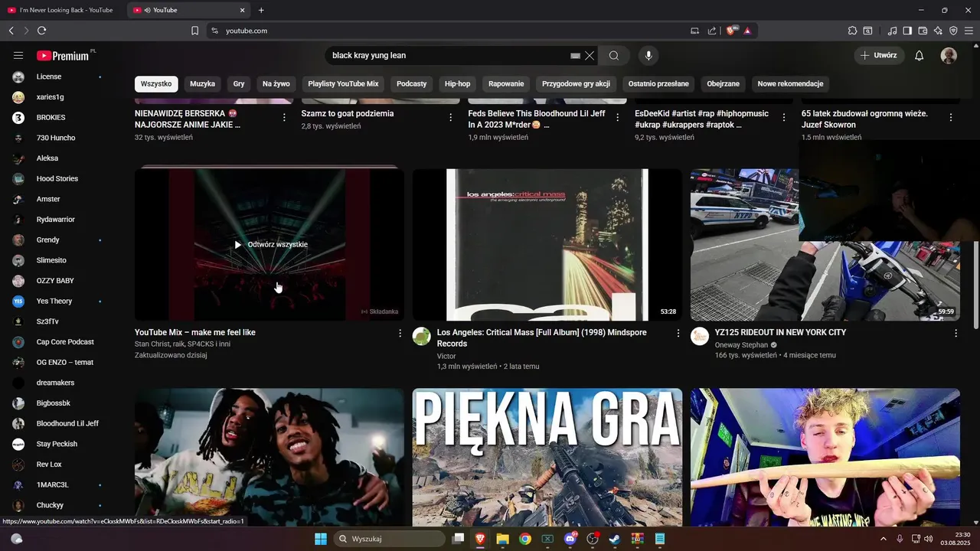Open browser extensions puzzle icon
The height and width of the screenshot is (551, 980).
click(x=852, y=31)
